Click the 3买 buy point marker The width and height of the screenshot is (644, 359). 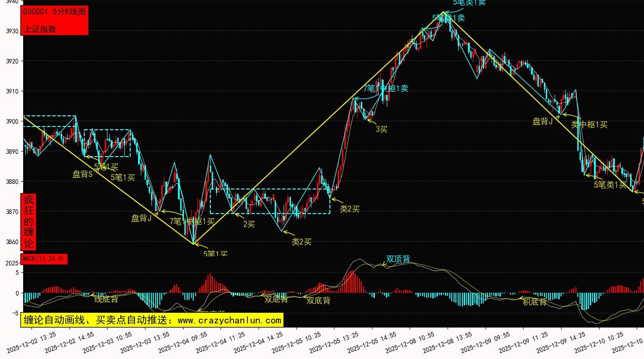[x=381, y=129]
